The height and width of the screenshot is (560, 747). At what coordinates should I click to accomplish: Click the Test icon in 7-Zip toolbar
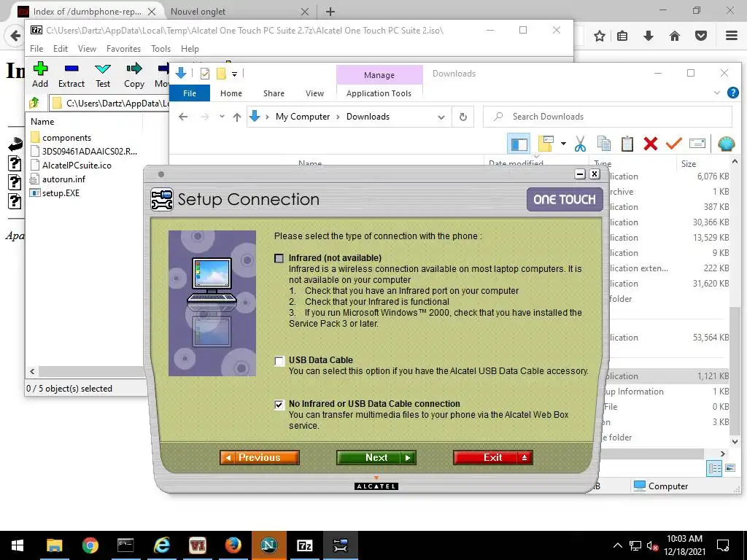click(103, 69)
